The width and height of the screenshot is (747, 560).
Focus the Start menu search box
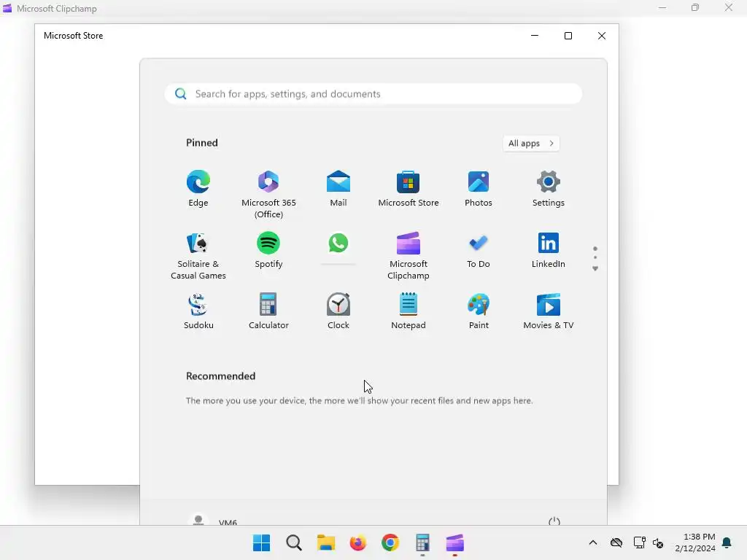click(373, 94)
